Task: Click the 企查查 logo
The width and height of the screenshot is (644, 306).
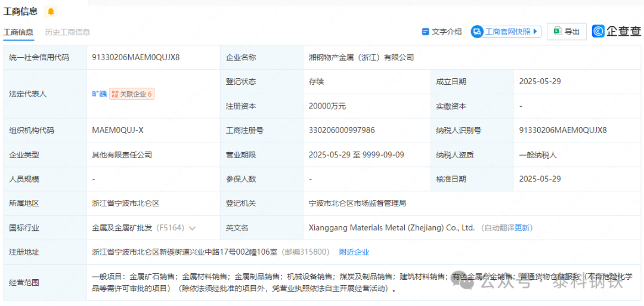Action: pos(617,31)
